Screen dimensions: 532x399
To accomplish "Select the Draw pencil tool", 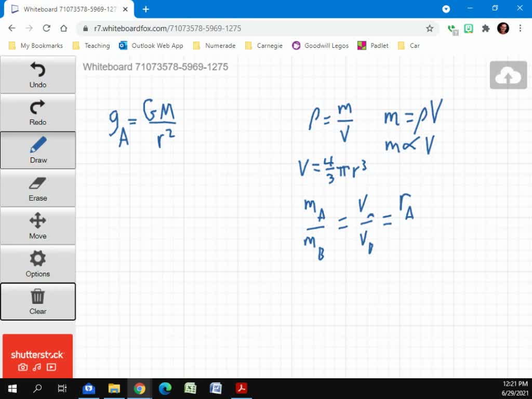I will coord(38,150).
